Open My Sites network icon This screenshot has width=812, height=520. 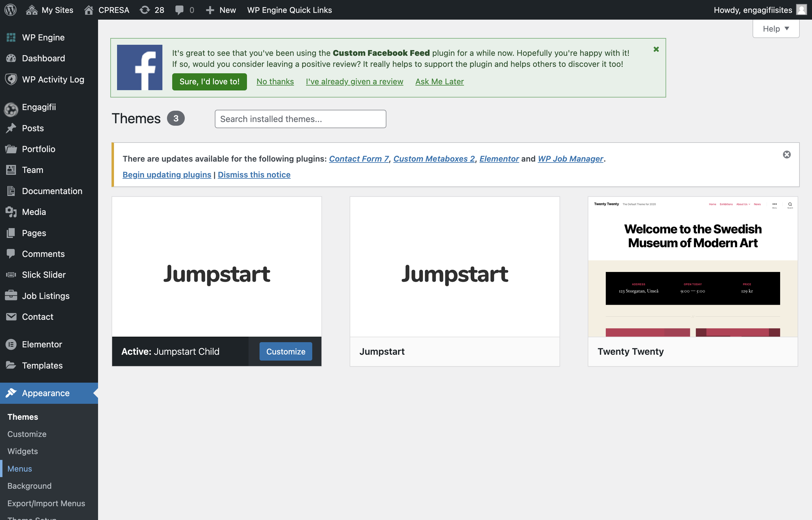(32, 10)
